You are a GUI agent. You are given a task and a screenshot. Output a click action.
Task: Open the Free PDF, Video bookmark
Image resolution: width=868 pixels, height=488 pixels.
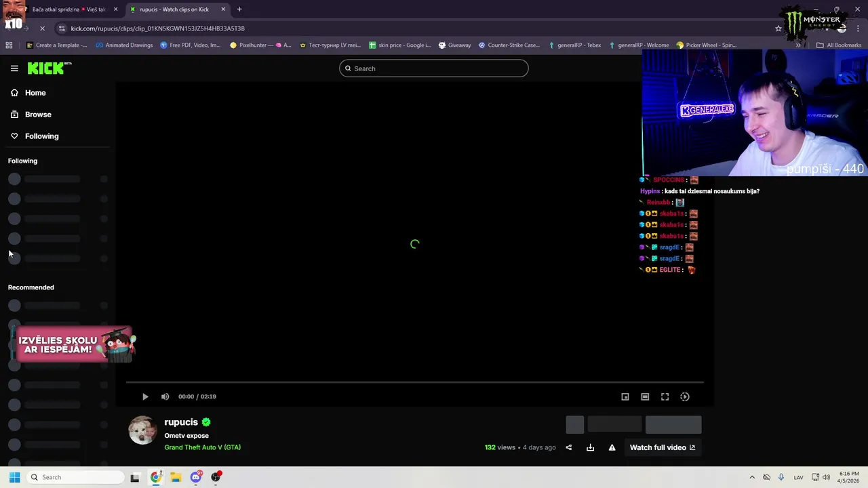pyautogui.click(x=191, y=45)
